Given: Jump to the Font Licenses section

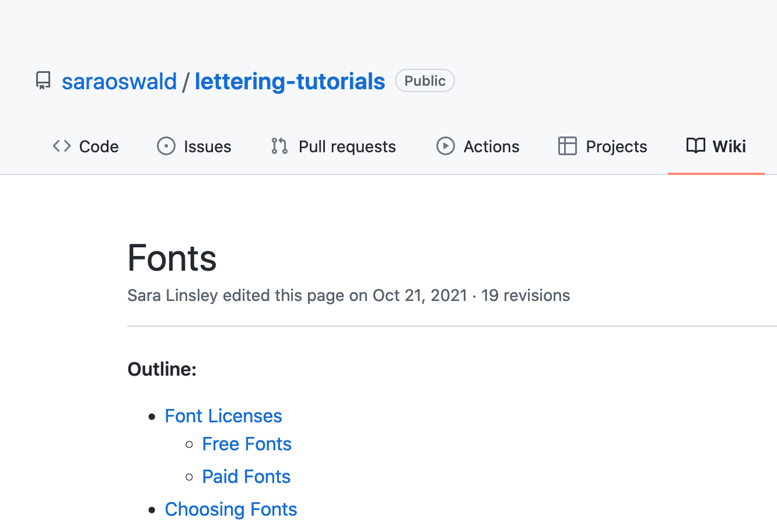Looking at the screenshot, I should click(223, 416).
